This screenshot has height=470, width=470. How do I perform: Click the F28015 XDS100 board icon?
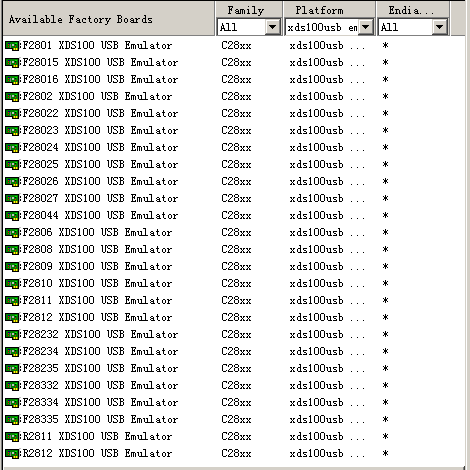(x=12, y=62)
